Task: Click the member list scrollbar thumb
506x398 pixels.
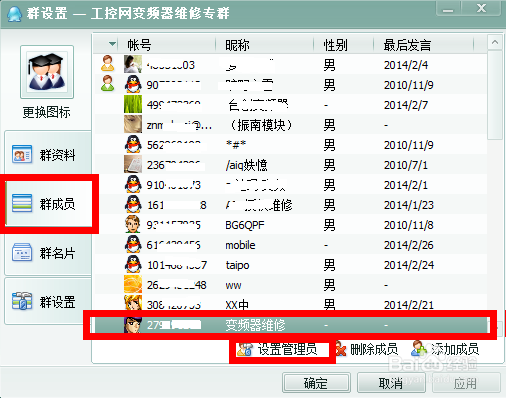Action: [495, 95]
